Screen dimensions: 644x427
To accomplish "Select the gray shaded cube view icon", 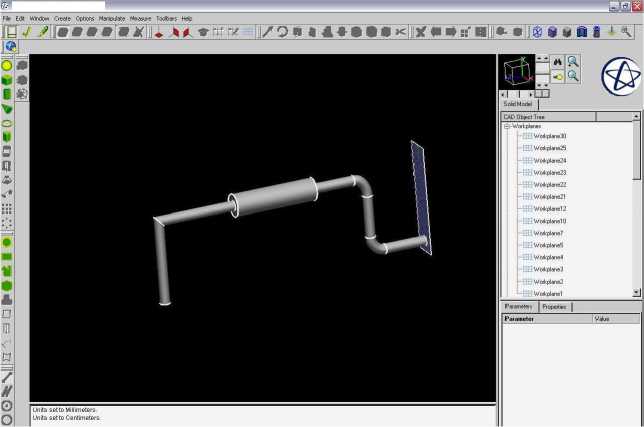I will 567,32.
